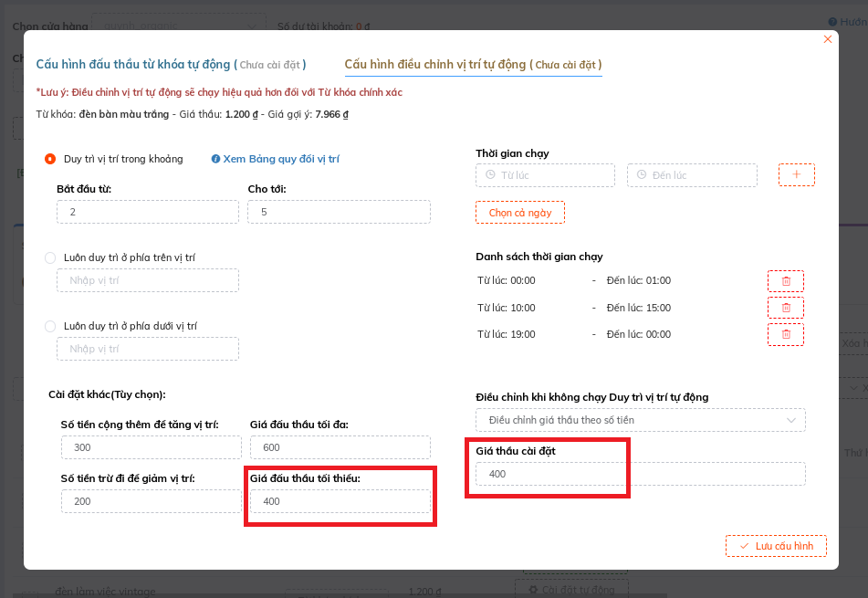Viewport: 868px width, 598px height.
Task: Select Luôn duy trì ở phía dưới vị trí
Action: [x=51, y=326]
